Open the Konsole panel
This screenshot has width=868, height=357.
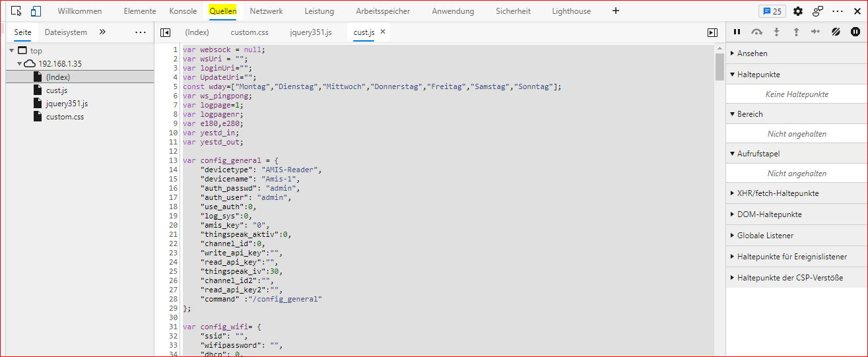(x=183, y=11)
